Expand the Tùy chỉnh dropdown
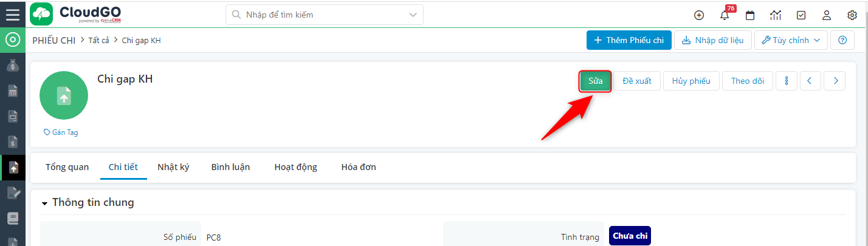 pyautogui.click(x=791, y=40)
